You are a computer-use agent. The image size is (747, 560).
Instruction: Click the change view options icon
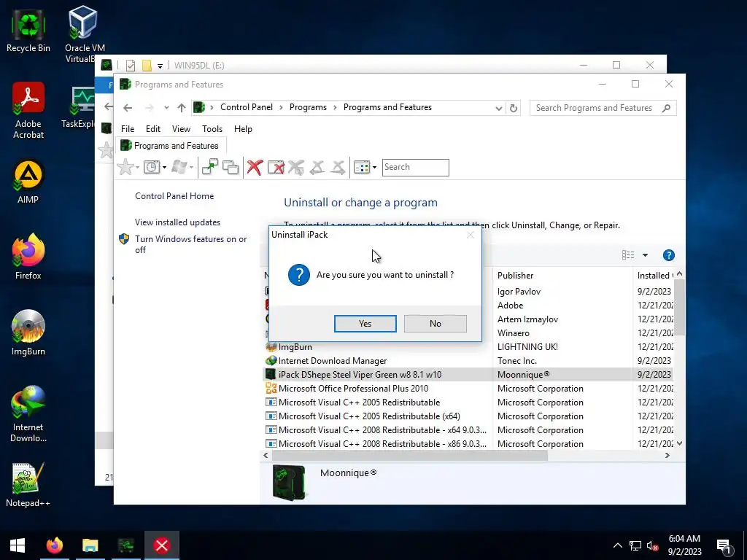point(628,255)
